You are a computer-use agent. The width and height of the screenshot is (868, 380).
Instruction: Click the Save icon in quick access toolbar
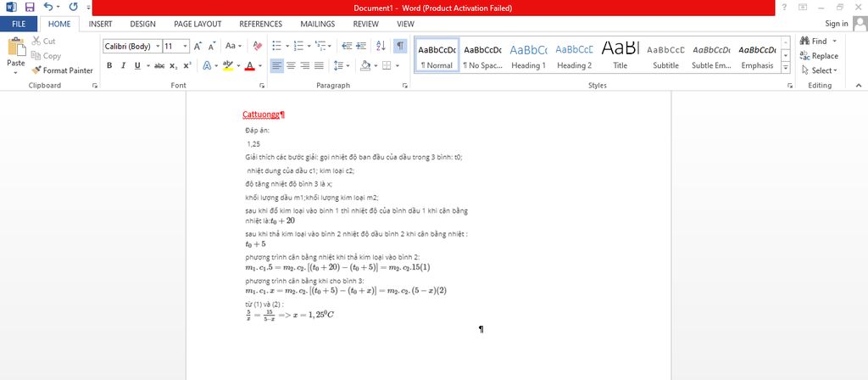[x=30, y=7]
